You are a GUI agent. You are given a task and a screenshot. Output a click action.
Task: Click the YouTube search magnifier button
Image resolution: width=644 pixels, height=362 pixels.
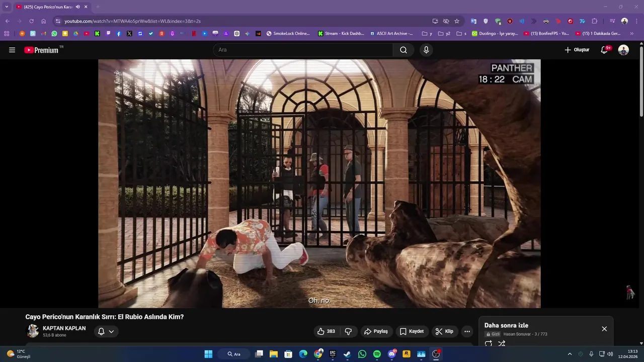(x=404, y=50)
